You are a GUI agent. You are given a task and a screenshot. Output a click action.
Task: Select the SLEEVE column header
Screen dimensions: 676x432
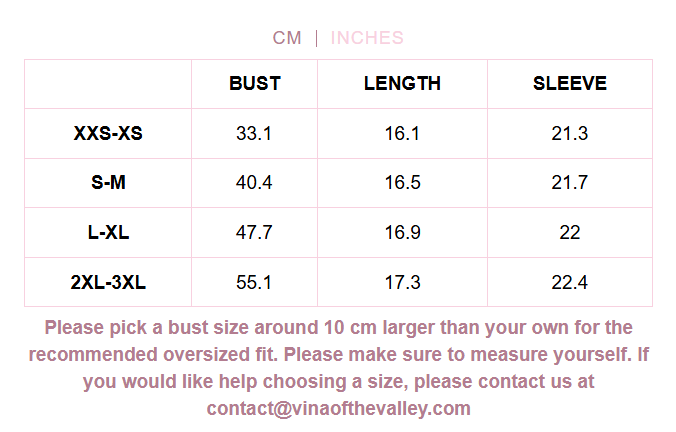click(569, 84)
